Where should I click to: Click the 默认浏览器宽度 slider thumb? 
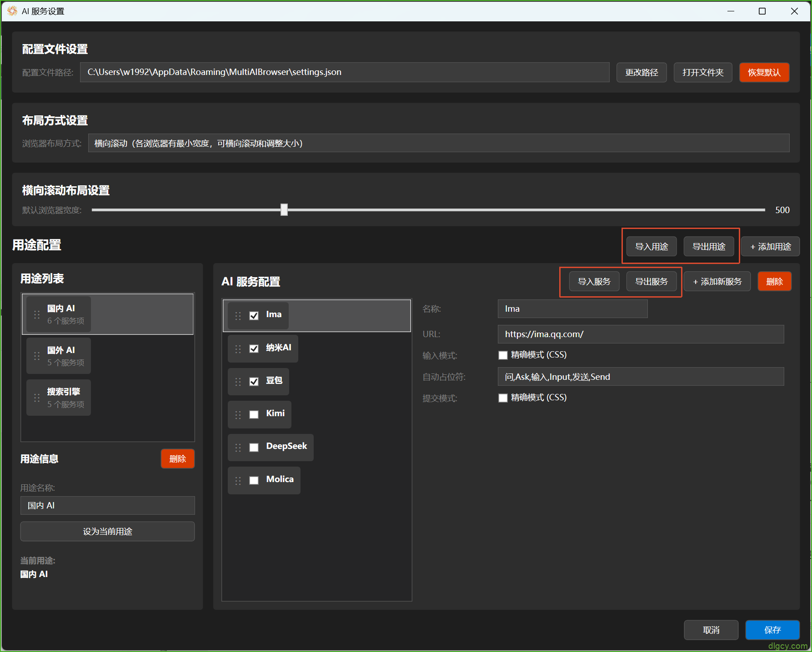click(284, 209)
